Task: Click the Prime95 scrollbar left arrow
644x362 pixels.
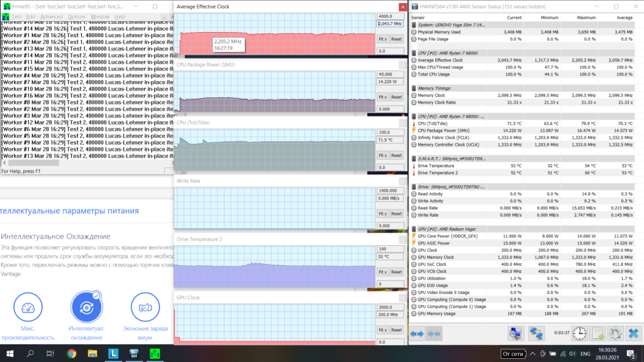Action: coord(4,163)
